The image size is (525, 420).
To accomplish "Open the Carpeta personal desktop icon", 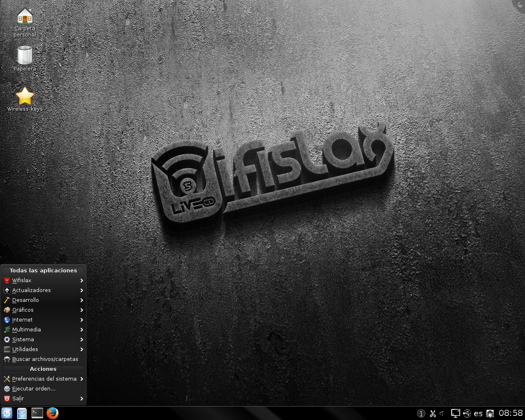I will (25, 23).
